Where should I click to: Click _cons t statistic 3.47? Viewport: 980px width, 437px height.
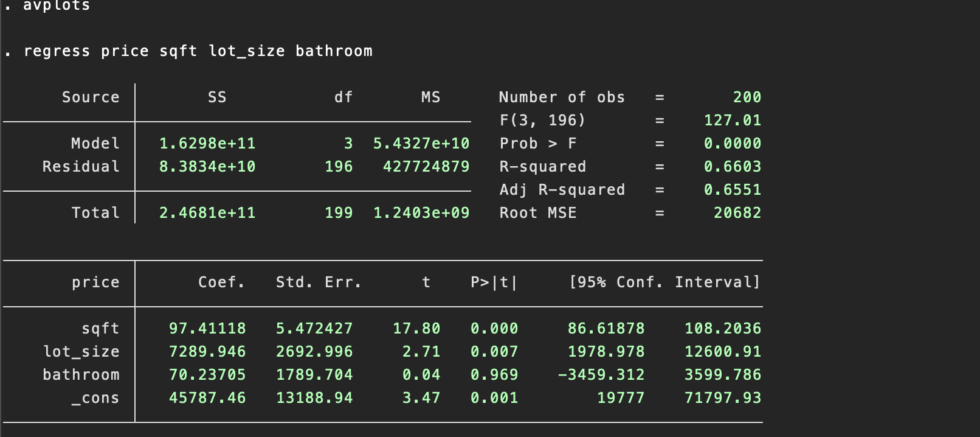tap(421, 398)
